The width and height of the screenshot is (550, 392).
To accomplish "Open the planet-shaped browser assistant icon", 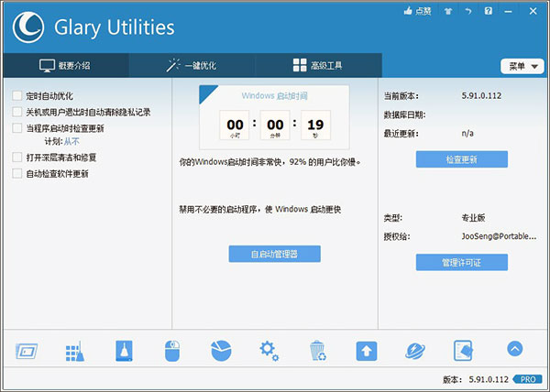I will coord(415,351).
